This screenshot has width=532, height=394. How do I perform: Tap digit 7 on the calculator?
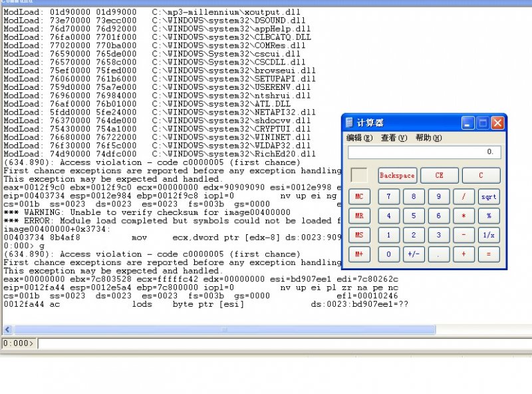388,196
